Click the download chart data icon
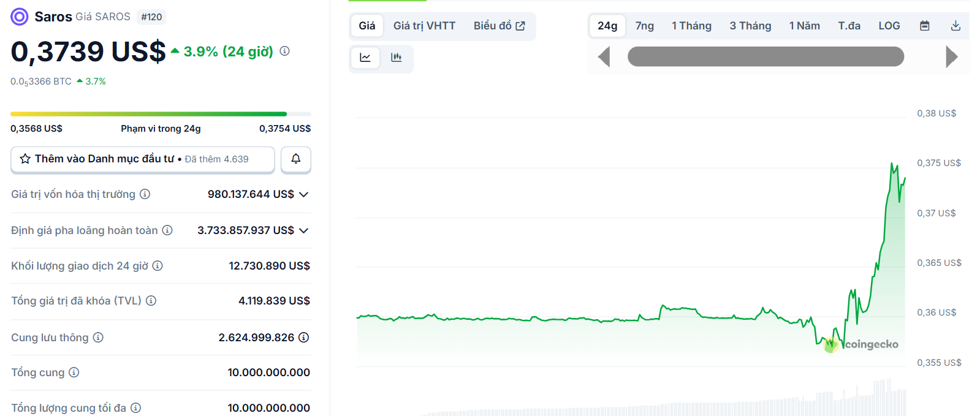The width and height of the screenshot is (980, 416). pyautogui.click(x=955, y=26)
